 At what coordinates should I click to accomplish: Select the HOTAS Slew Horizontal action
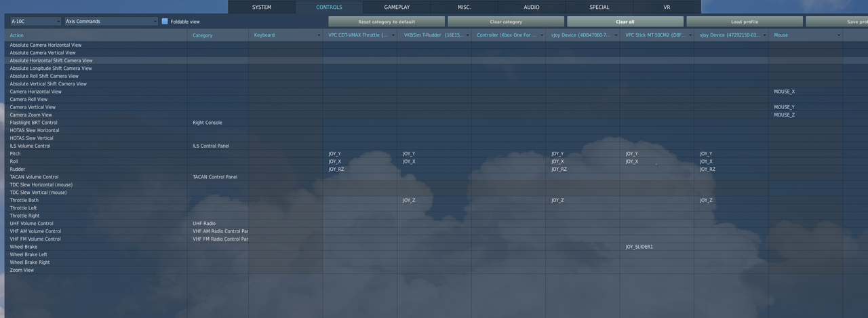(34, 130)
